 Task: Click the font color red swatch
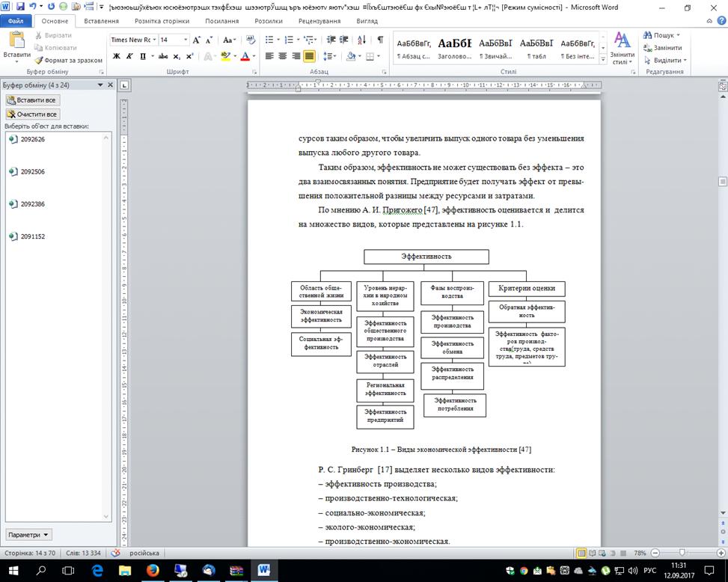(x=244, y=56)
